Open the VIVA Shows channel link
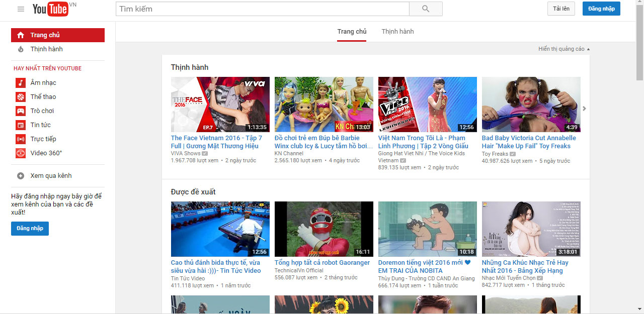The width and height of the screenshot is (644, 314). [x=186, y=154]
